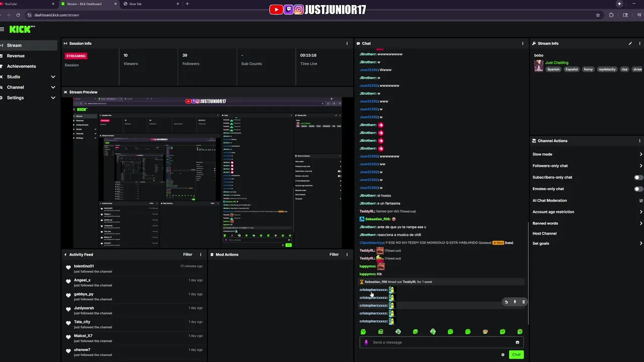Open the Channel Actions three-dot menu
This screenshot has width=644, height=362.
639,141
